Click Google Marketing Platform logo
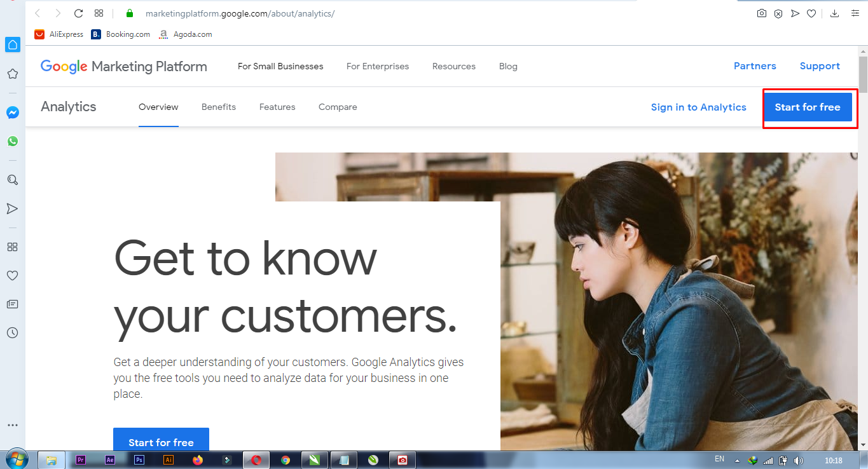Viewport: 868px width, 469px height. point(123,66)
